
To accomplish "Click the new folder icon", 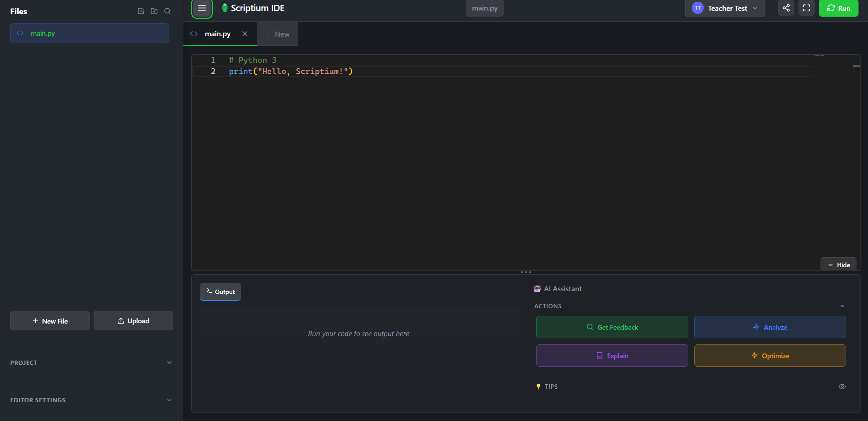I will (154, 11).
